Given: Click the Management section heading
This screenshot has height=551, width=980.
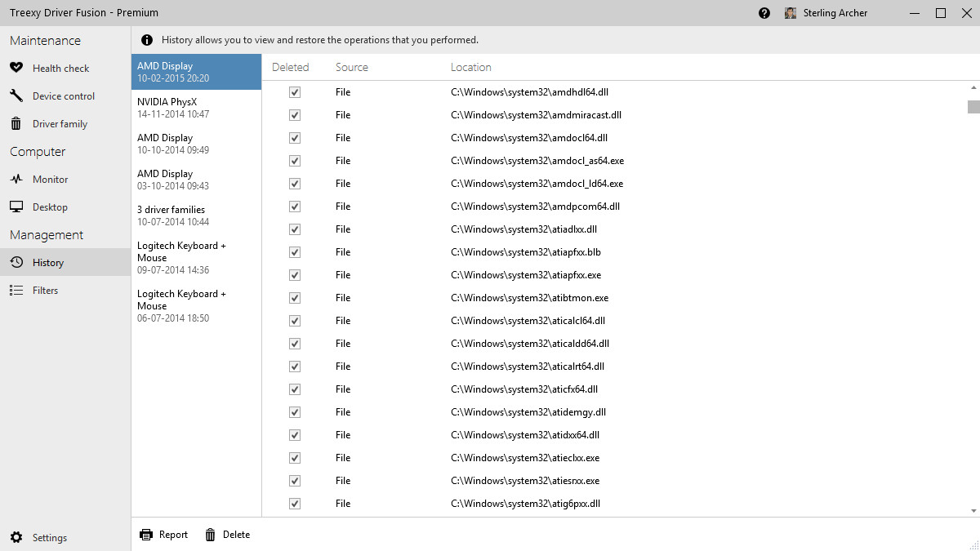Looking at the screenshot, I should point(47,235).
